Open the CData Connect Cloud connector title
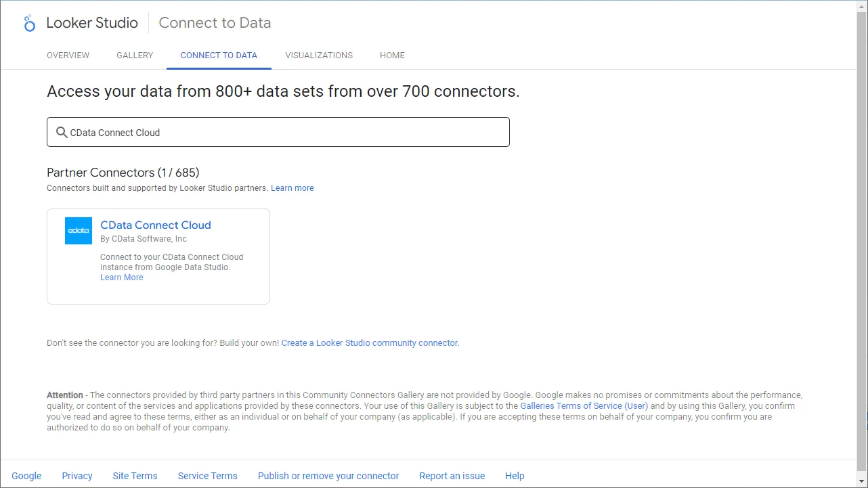This screenshot has width=868, height=488. click(156, 225)
